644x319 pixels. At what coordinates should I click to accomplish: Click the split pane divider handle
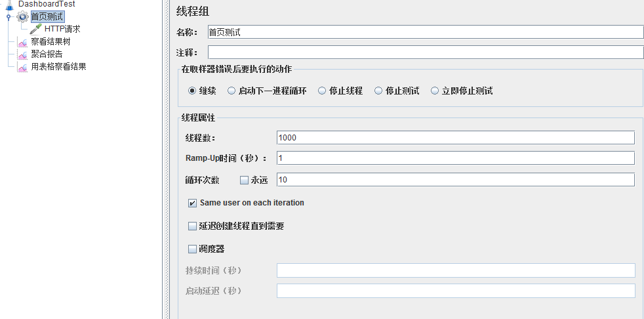[167, 159]
